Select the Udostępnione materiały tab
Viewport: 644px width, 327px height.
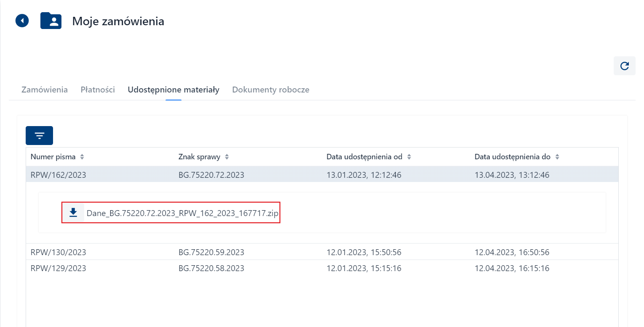[173, 90]
